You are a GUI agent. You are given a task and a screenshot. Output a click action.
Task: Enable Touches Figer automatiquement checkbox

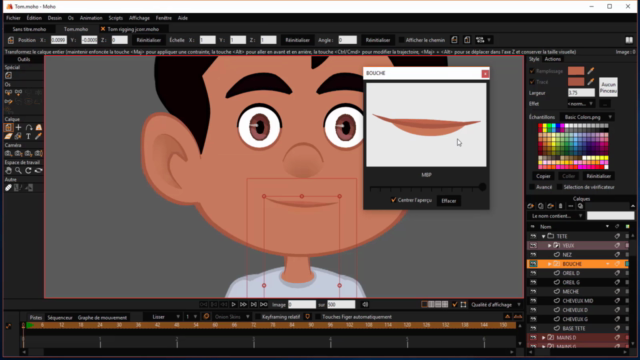pyautogui.click(x=318, y=317)
